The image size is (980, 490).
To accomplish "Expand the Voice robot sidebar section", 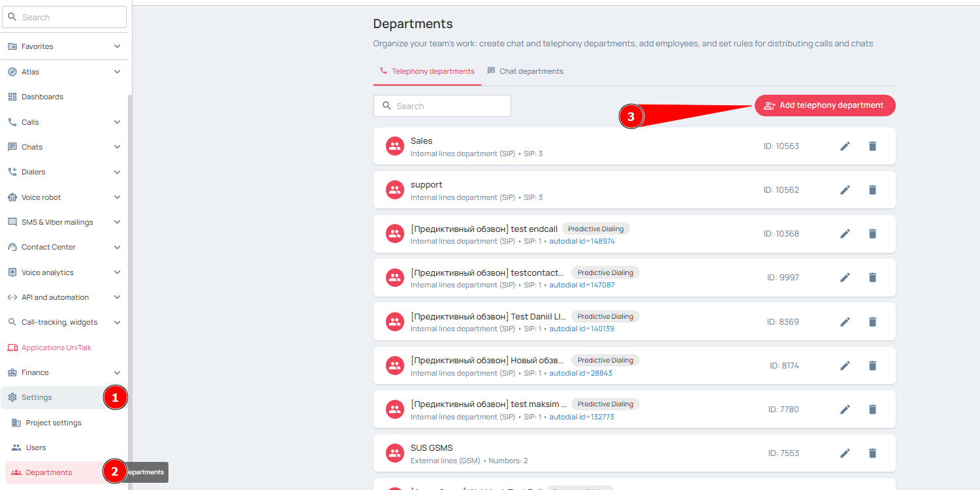I will [118, 197].
